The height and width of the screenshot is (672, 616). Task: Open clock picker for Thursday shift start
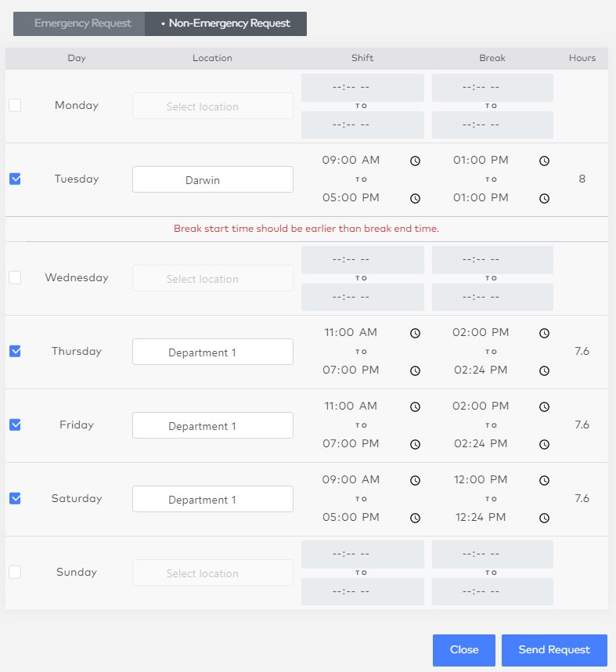coord(415,333)
